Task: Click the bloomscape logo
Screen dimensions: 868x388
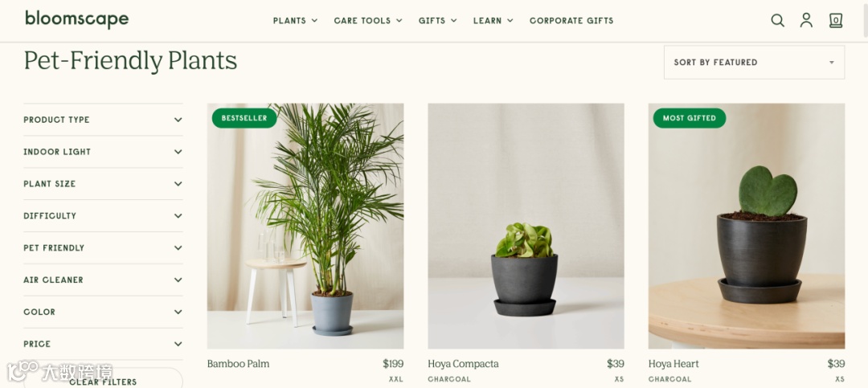Action: point(76,19)
